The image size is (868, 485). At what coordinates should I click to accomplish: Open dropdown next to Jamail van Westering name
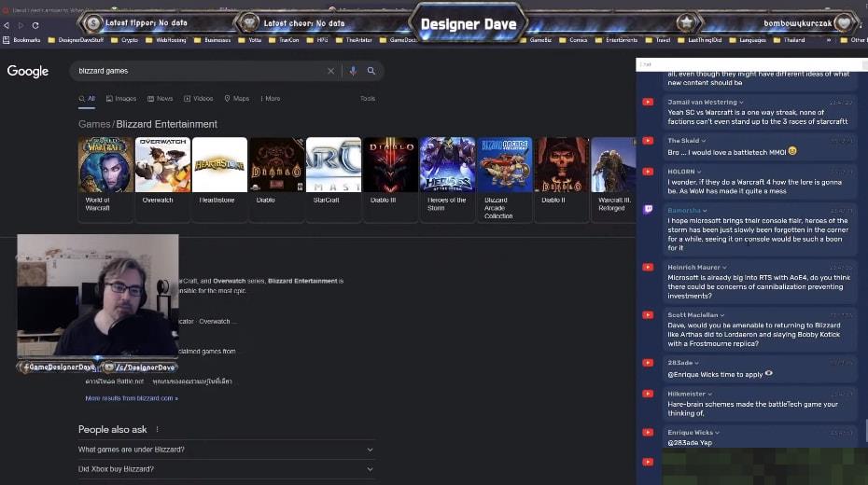[741, 103]
